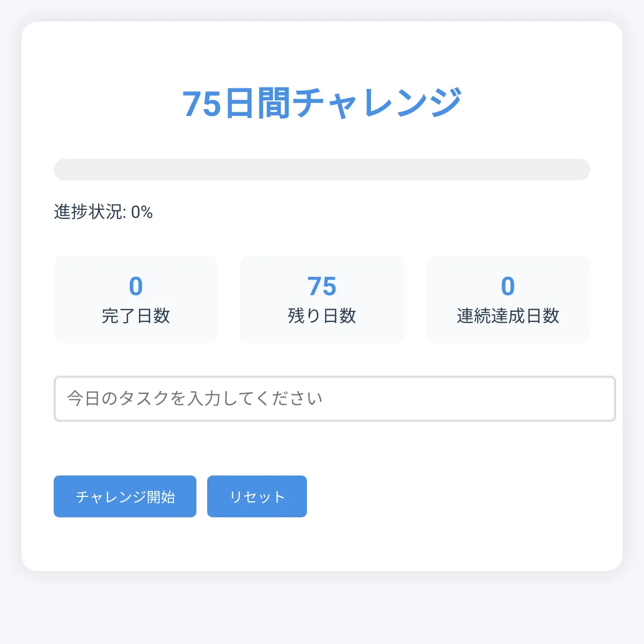The width and height of the screenshot is (644, 644).
Task: Click the 完了日数 label text
Action: 135,317
